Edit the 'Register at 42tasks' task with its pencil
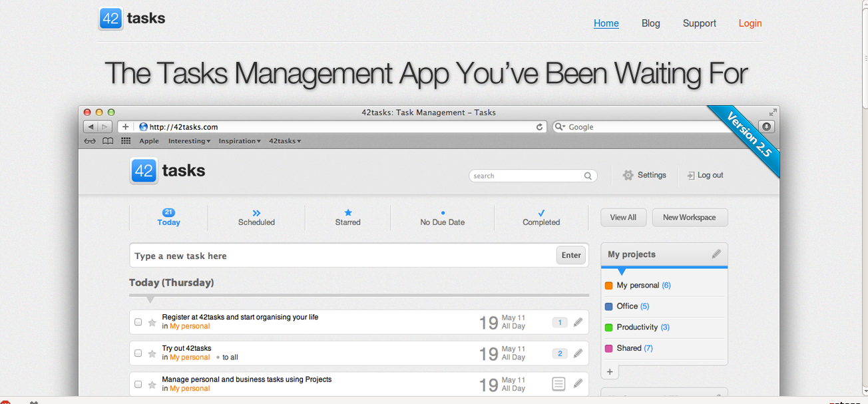 coord(578,322)
